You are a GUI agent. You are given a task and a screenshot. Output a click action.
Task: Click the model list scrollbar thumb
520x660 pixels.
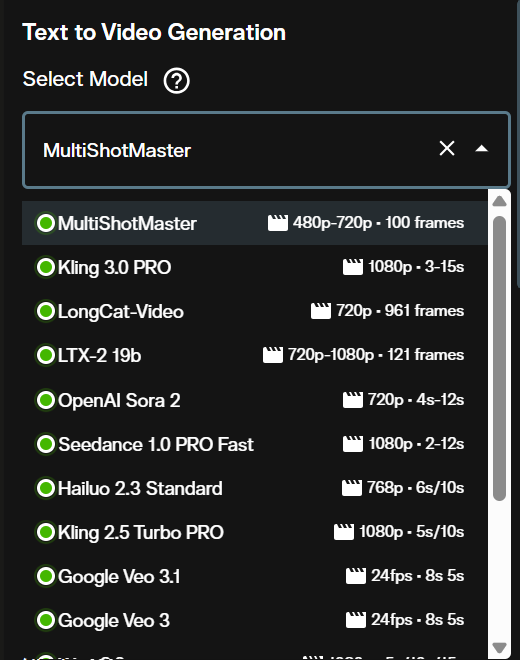pyautogui.click(x=499, y=358)
